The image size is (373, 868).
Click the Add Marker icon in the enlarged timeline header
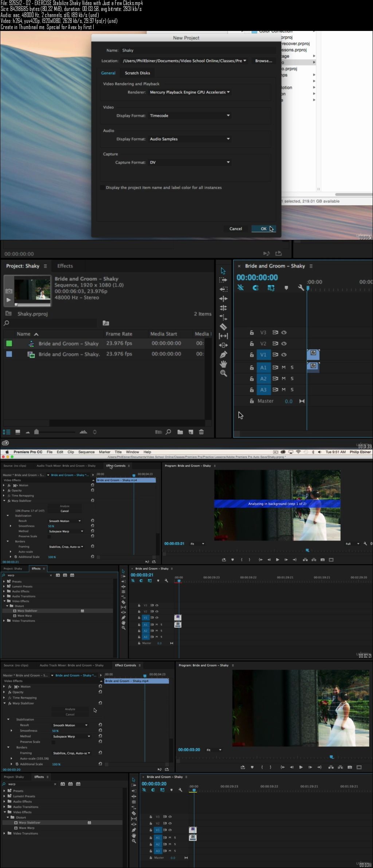coord(286,288)
